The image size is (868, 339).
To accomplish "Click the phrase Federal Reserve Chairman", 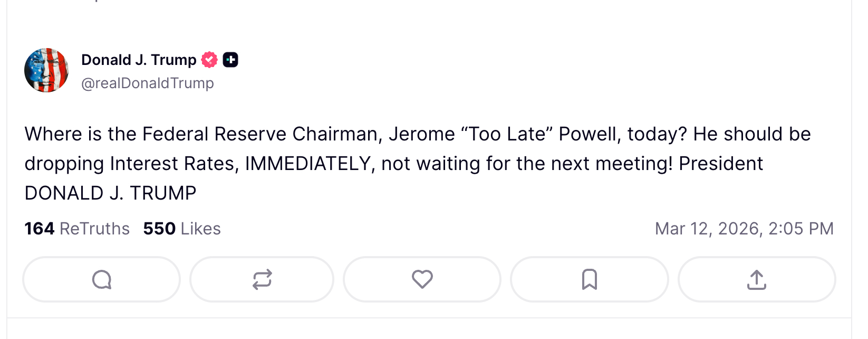I will (262, 134).
